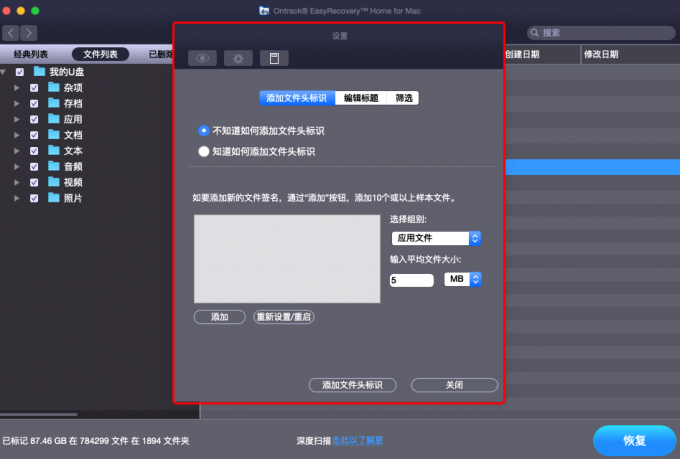The width and height of the screenshot is (680, 459).
Task: Go forward with the right arrow button
Action: point(29,33)
